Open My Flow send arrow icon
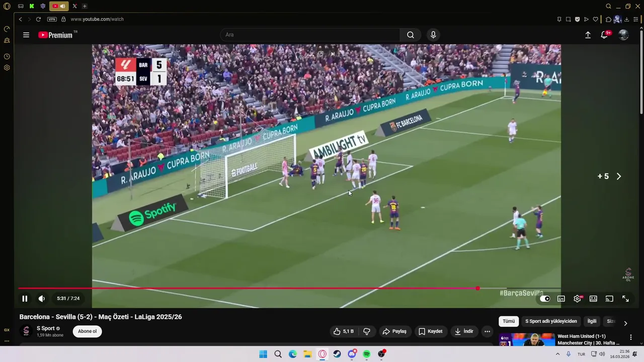This screenshot has height=362, width=644. [x=586, y=19]
